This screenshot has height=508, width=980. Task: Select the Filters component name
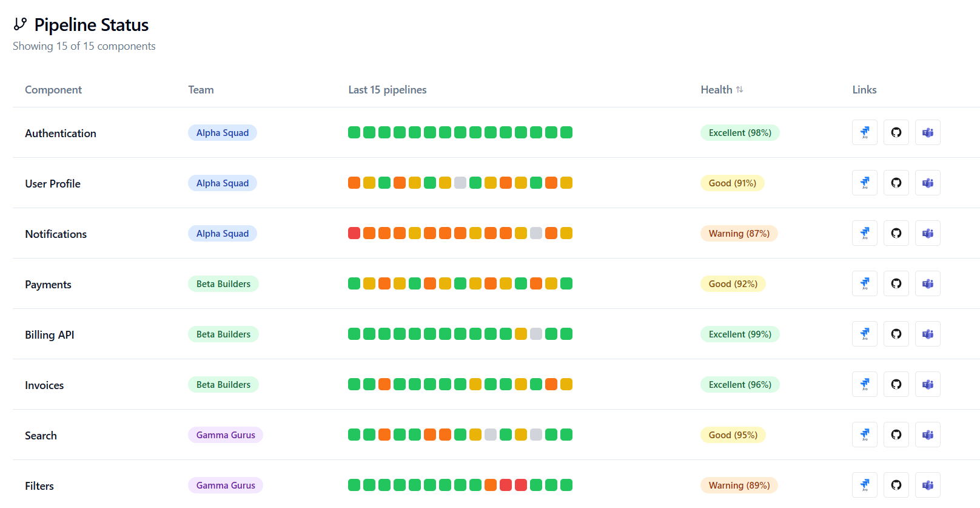[x=39, y=486]
